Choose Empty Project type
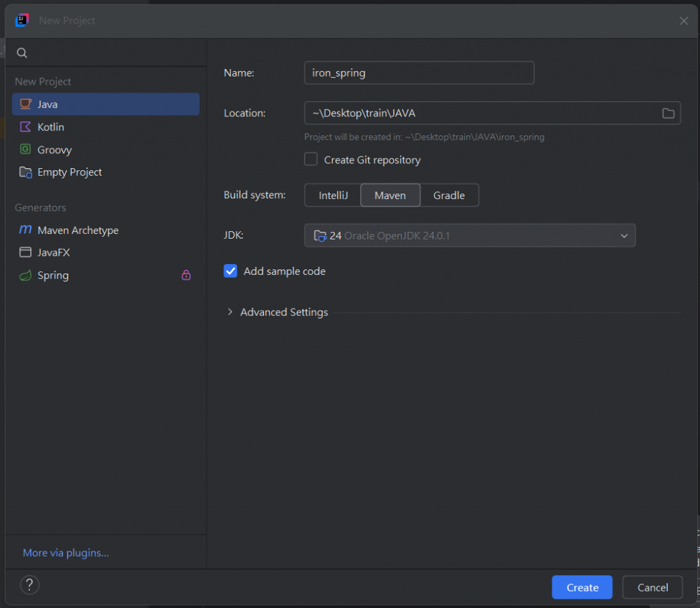The image size is (700, 608). 106,172
